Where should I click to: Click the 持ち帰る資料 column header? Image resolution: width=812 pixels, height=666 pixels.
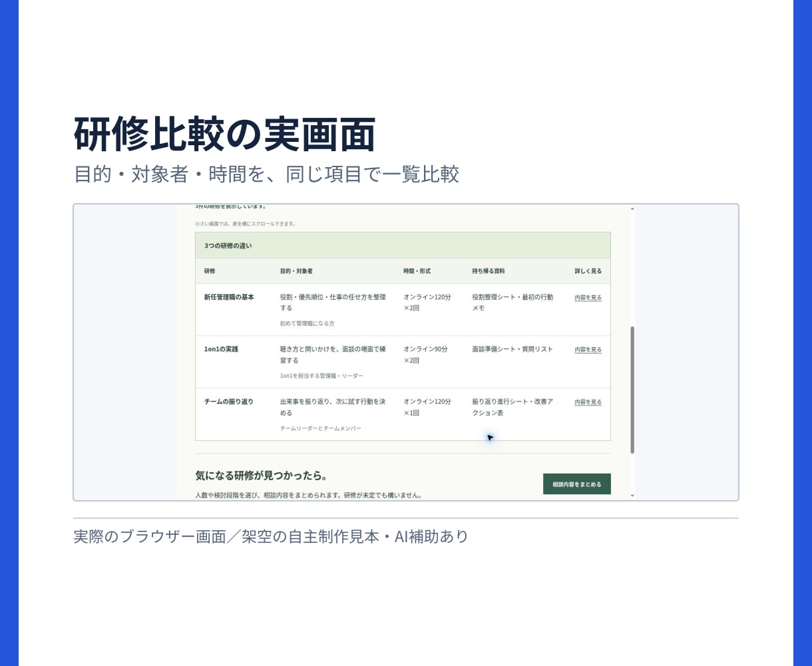tap(489, 271)
